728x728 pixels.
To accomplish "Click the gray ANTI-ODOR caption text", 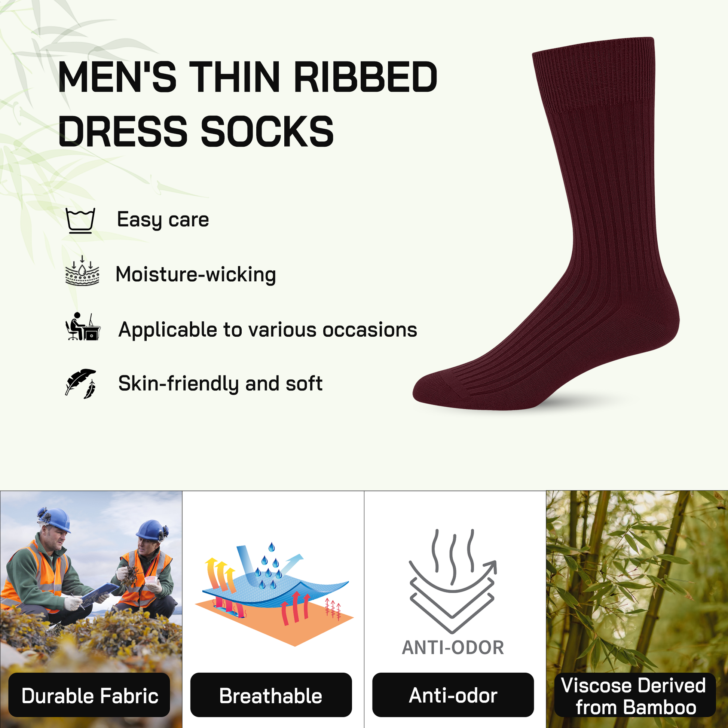I will [x=453, y=648].
